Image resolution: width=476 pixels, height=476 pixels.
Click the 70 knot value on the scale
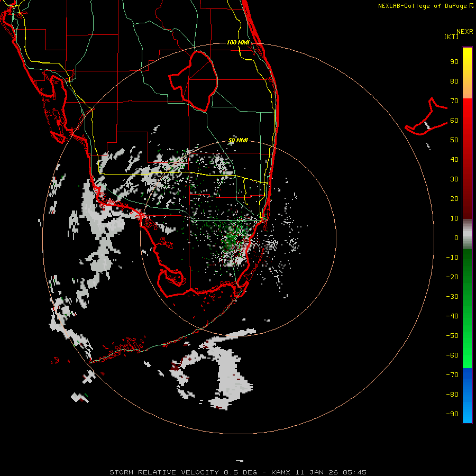(454, 101)
